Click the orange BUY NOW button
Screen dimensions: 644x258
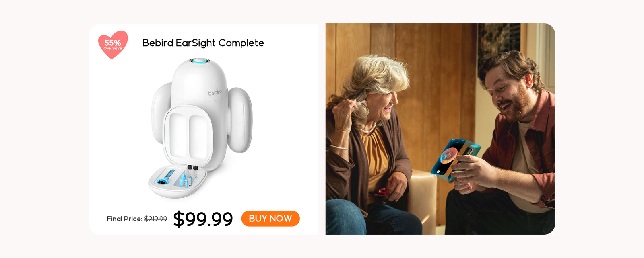point(270,219)
